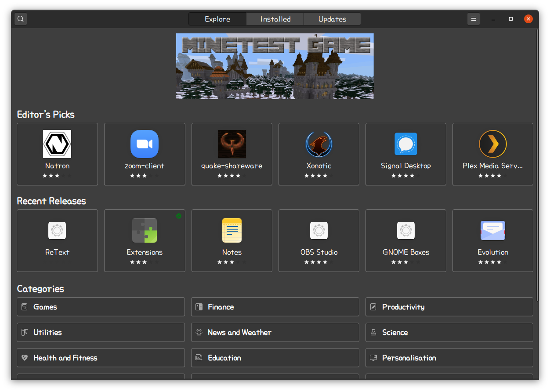Browse the Utilities category
The image size is (550, 392).
(101, 332)
